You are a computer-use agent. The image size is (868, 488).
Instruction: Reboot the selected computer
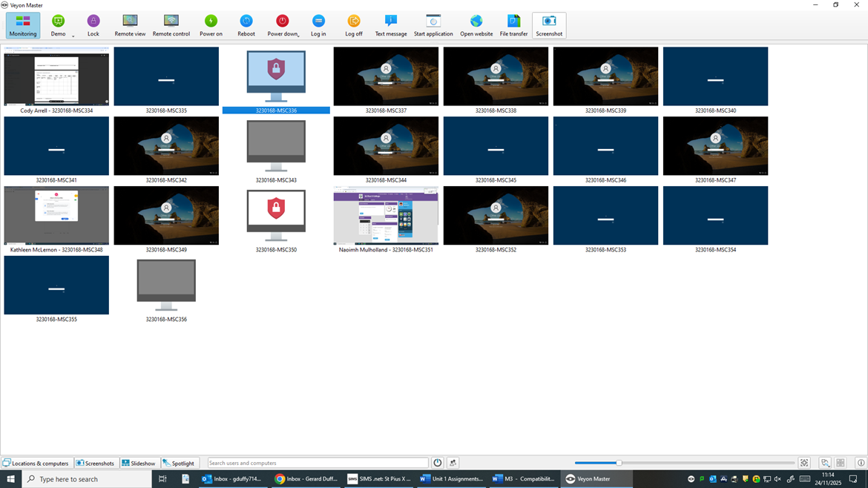pos(246,25)
